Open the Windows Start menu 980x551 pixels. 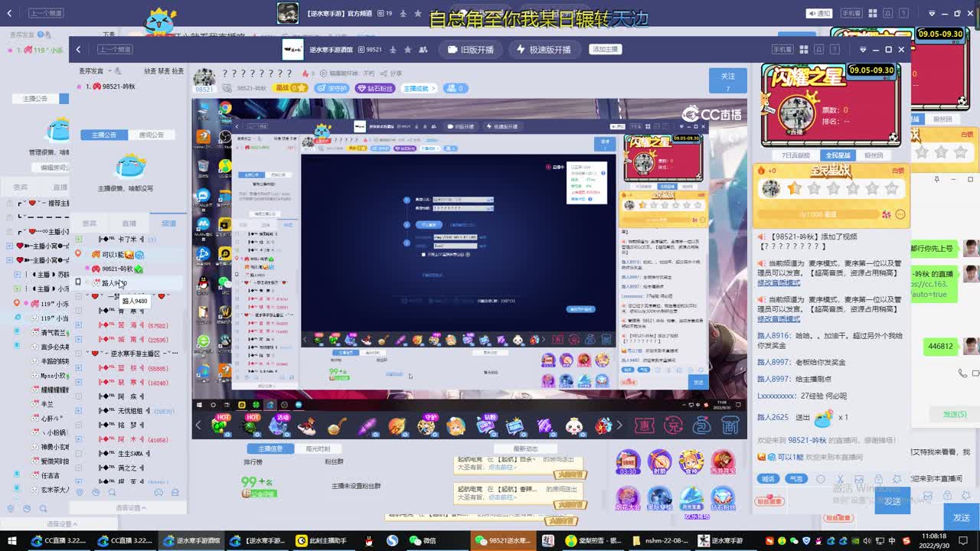pyautogui.click(x=11, y=541)
